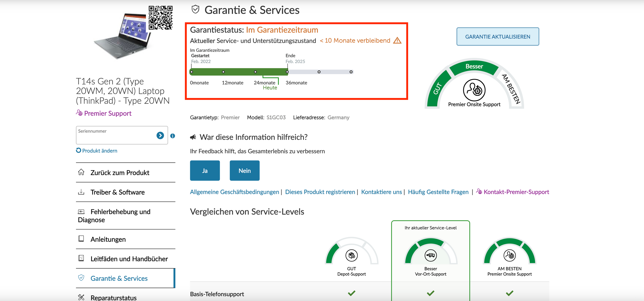Click the book icon for Anleitungen
Image resolution: width=644 pixels, height=301 pixels.
point(81,239)
